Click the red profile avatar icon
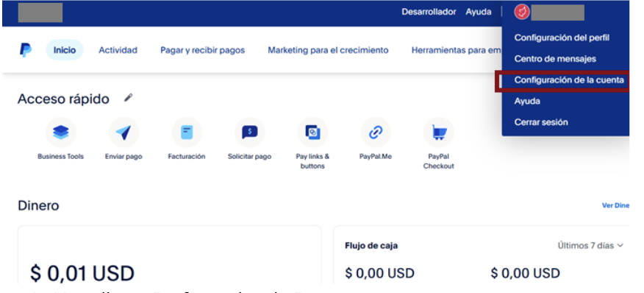This screenshot has width=644, height=293. [522, 13]
